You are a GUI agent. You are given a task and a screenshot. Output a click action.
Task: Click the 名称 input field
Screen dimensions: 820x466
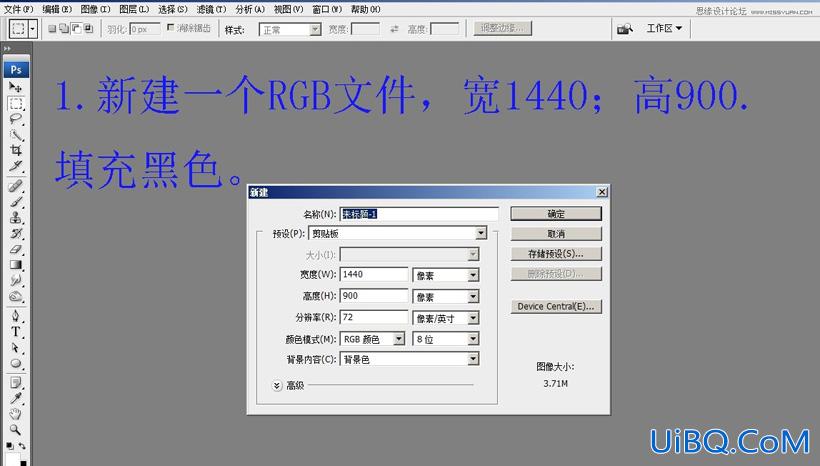[419, 213]
